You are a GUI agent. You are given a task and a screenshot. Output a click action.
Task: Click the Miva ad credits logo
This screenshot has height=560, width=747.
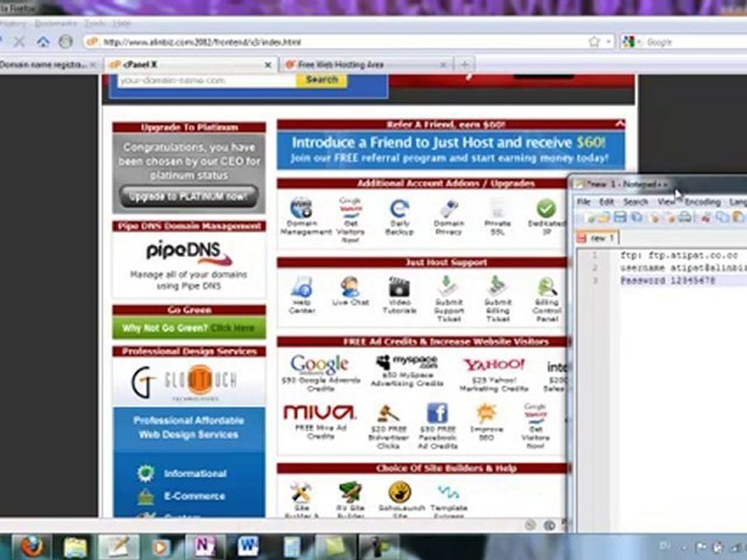point(320,413)
